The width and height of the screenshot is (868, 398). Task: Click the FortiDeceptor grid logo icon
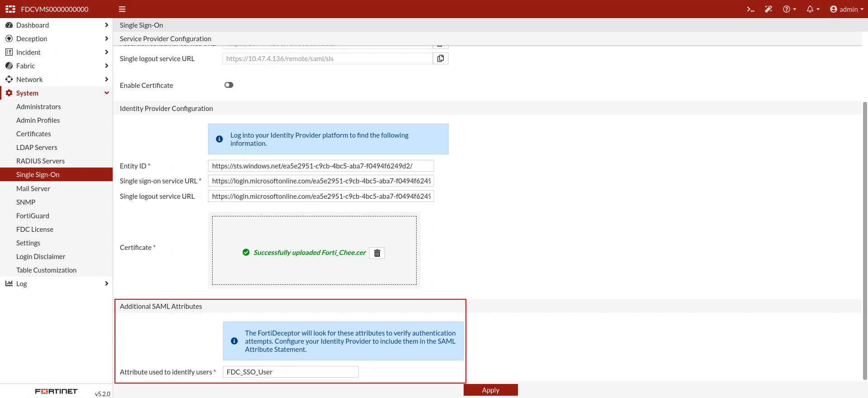(x=10, y=9)
